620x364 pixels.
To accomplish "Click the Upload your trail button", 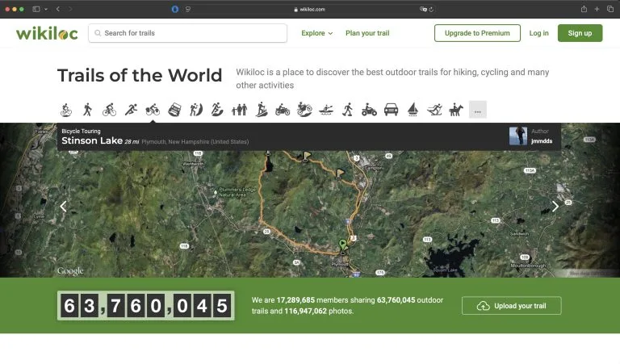I will [x=511, y=306].
